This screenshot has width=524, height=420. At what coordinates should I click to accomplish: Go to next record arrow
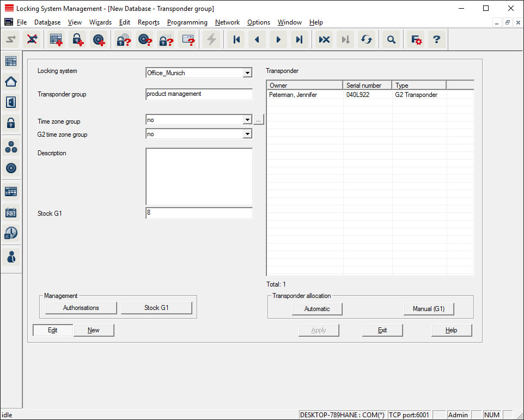[x=278, y=40]
